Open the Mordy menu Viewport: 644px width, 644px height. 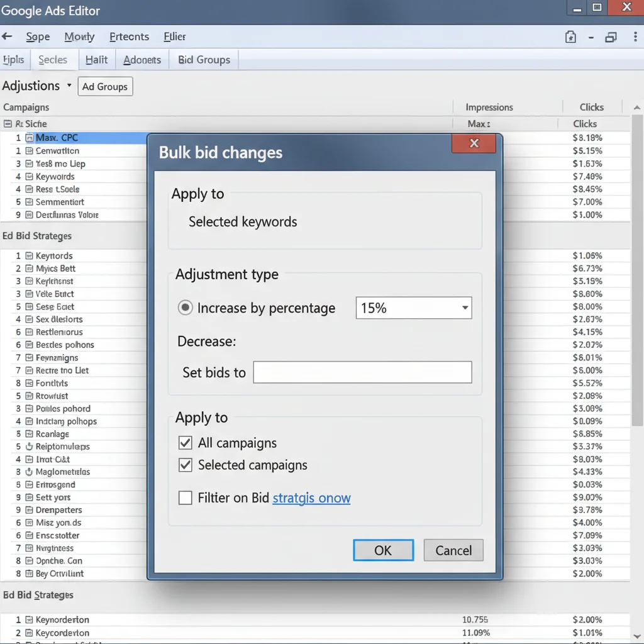79,37
